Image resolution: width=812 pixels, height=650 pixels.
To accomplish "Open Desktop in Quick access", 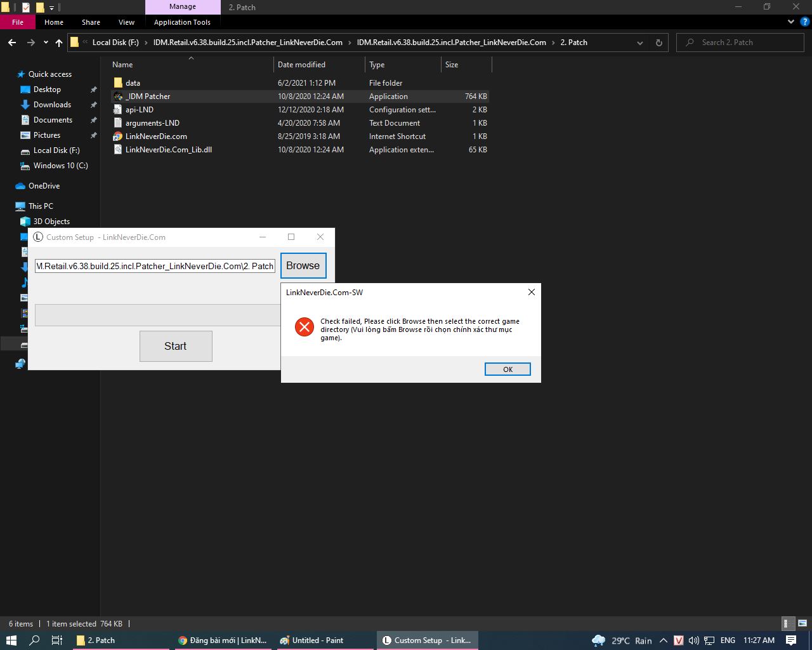I will coord(47,90).
